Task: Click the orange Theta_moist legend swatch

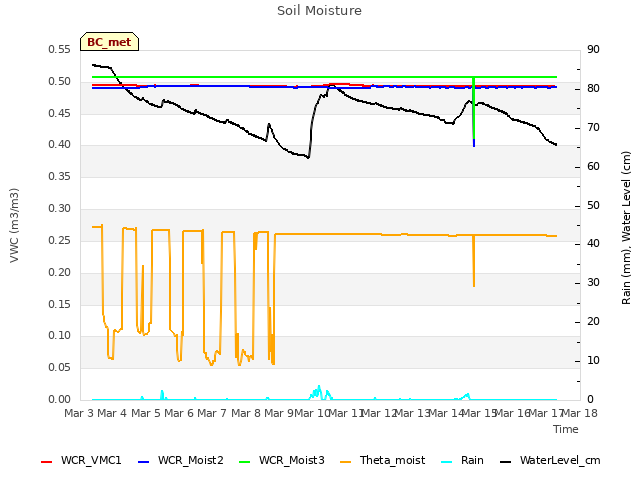Action: (x=346, y=462)
